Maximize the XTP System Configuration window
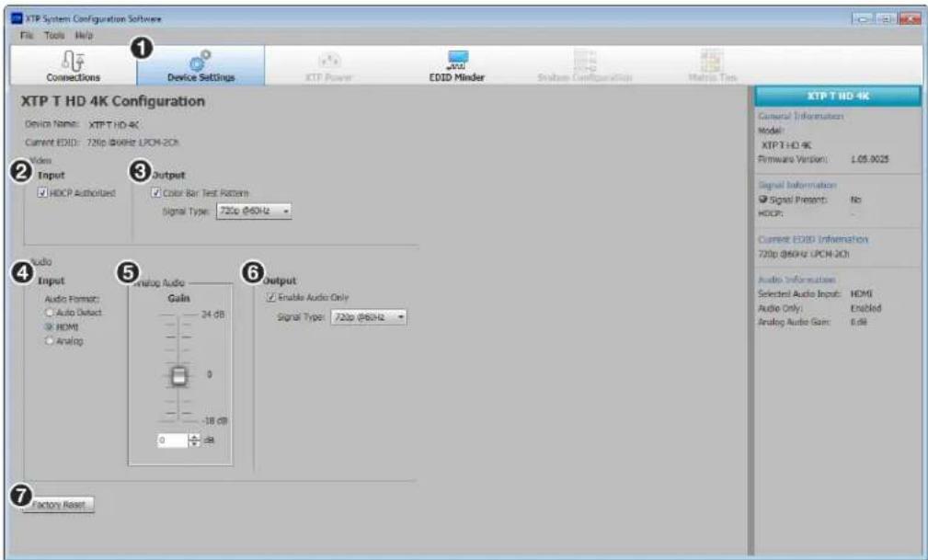The image size is (928, 560). pos(886,19)
